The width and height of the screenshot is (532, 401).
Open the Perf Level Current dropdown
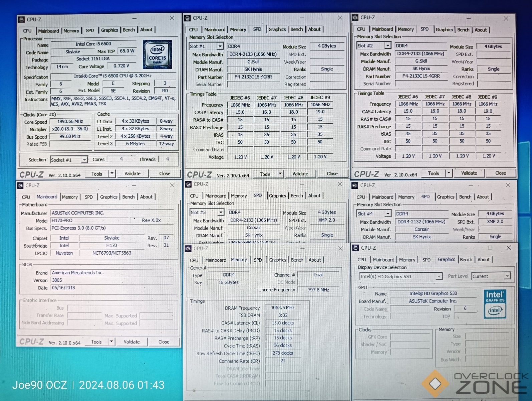[491, 276]
